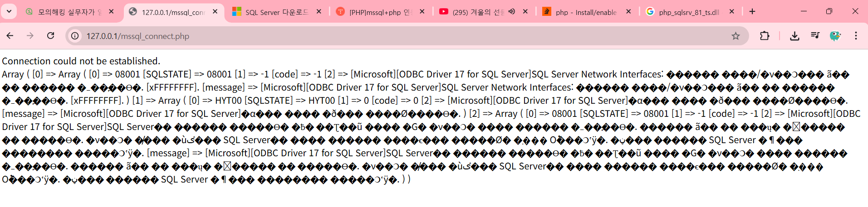Minimize the browser window
Screen dimensions: 868x207
coord(804,11)
